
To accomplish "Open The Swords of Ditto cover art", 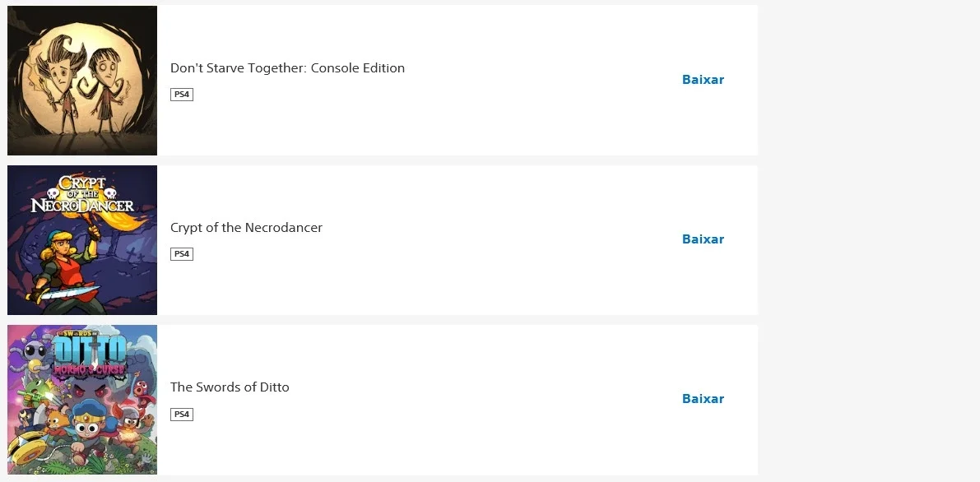I will pos(82,400).
